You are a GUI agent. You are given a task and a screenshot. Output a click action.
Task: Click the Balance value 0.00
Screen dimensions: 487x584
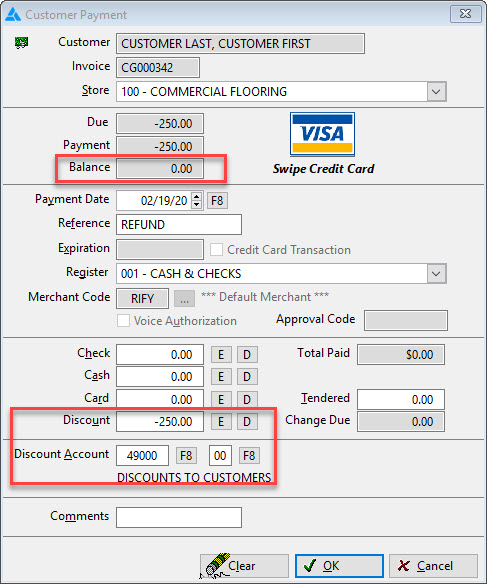click(160, 168)
